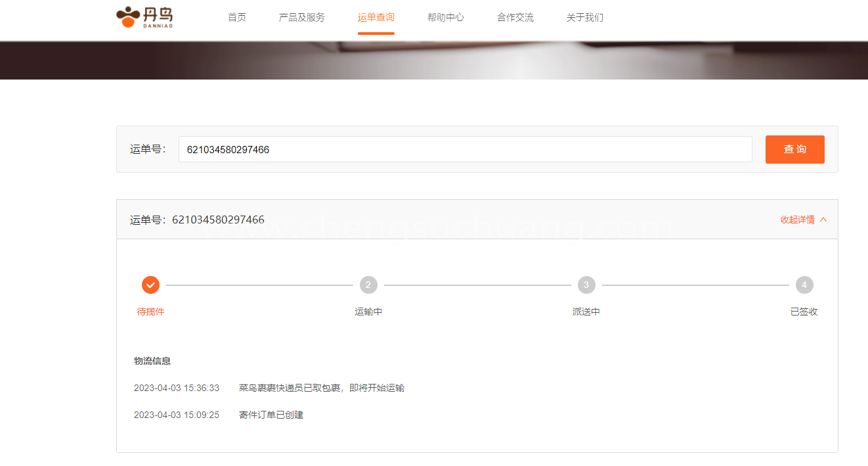Click the 已签收 status label
This screenshot has height=466, width=868.
click(804, 312)
